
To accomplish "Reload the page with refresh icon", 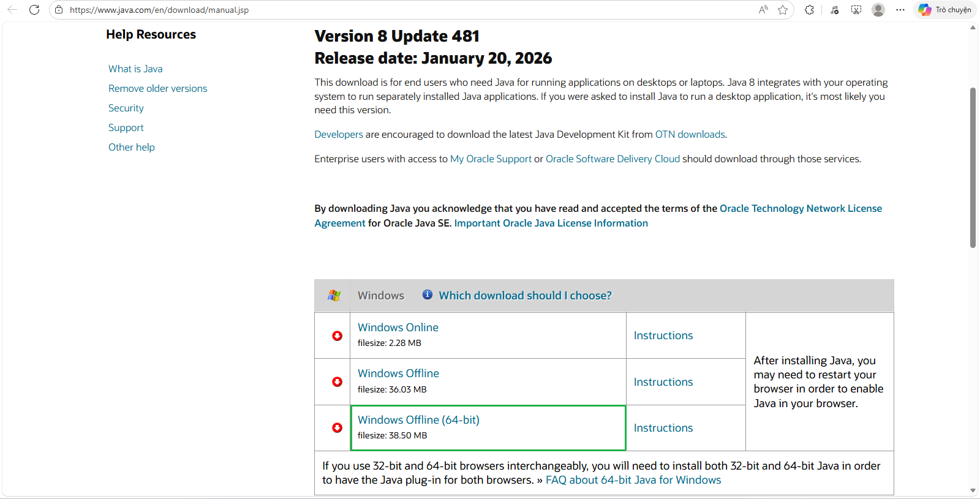I will pos(34,10).
